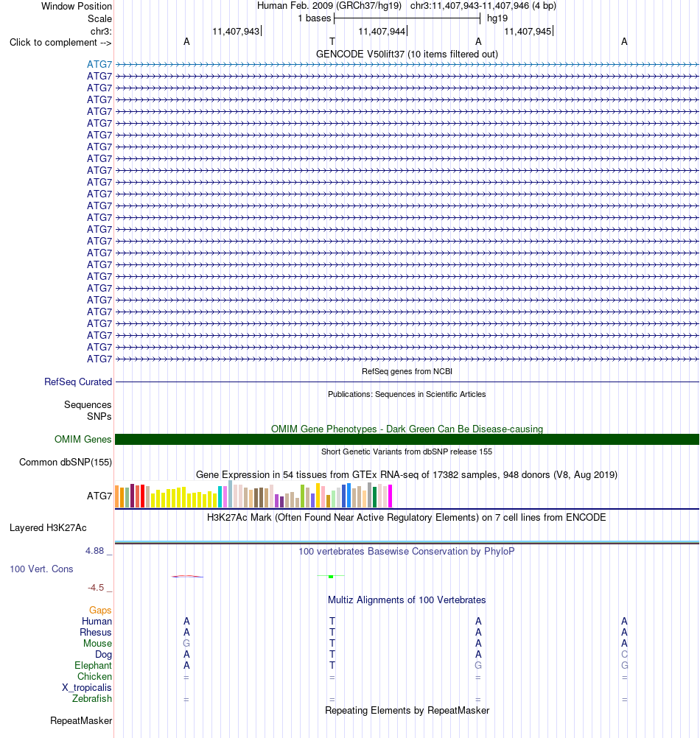This screenshot has width=700, height=738.
Task: Click the 11,407,944 coordinate marker
Action: tap(382, 32)
